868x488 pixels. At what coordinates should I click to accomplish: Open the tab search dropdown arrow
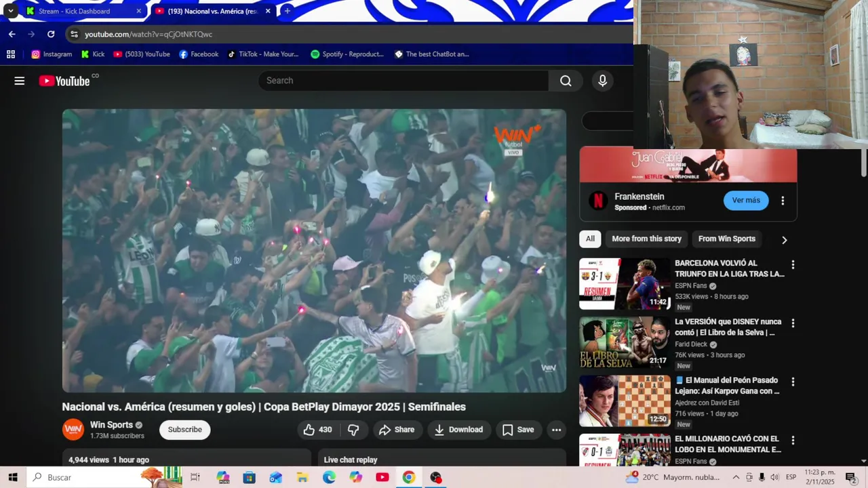(10, 11)
